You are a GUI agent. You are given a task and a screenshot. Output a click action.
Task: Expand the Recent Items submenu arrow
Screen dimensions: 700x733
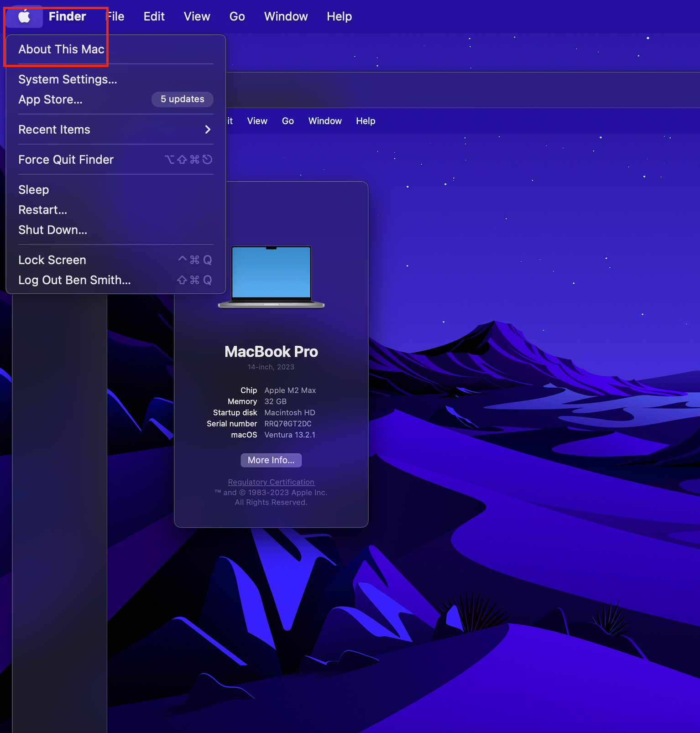tap(208, 130)
